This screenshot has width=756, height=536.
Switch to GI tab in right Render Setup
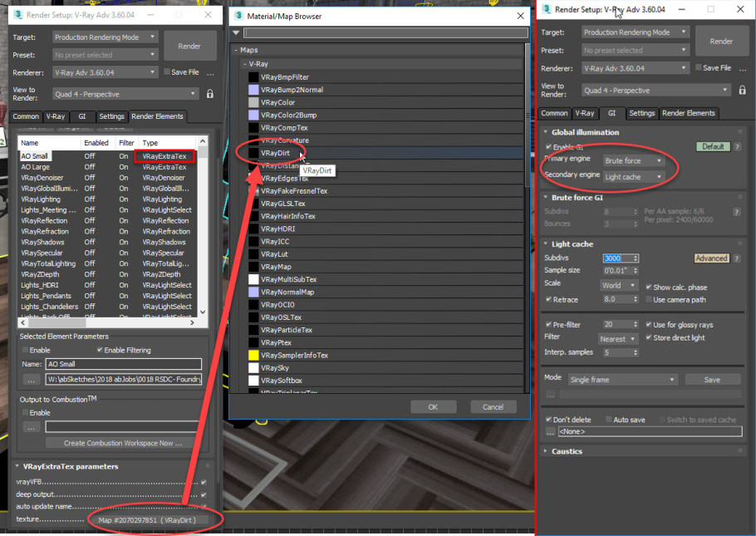(611, 113)
